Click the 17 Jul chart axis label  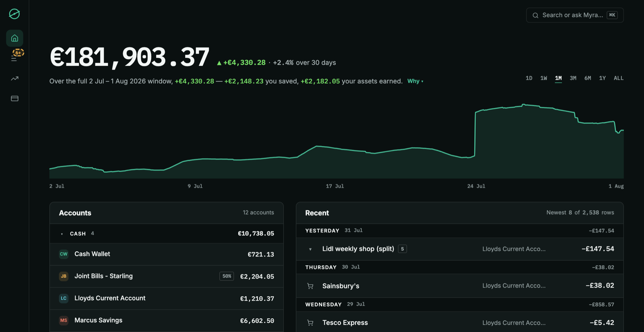coord(335,186)
